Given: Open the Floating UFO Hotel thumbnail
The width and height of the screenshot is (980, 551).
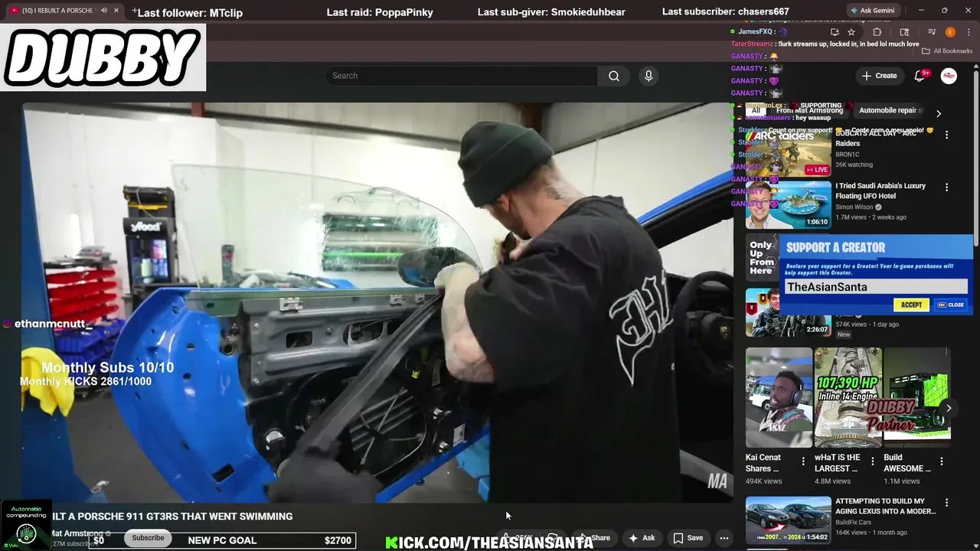Looking at the screenshot, I should coord(789,205).
